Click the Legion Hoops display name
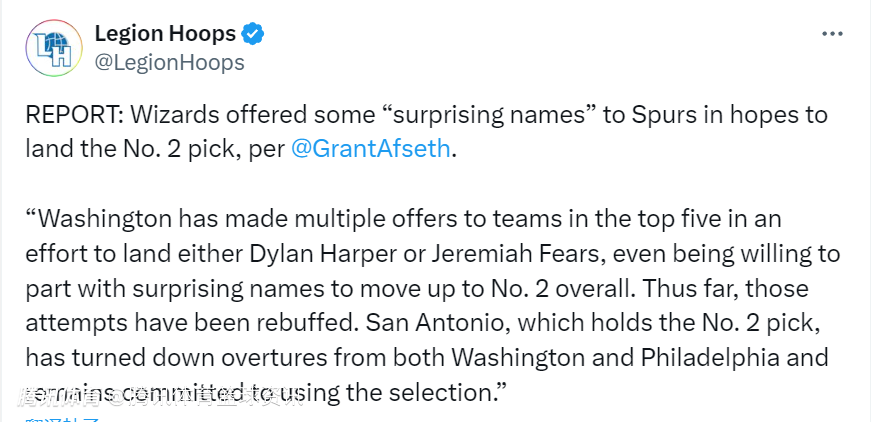 coord(165,34)
